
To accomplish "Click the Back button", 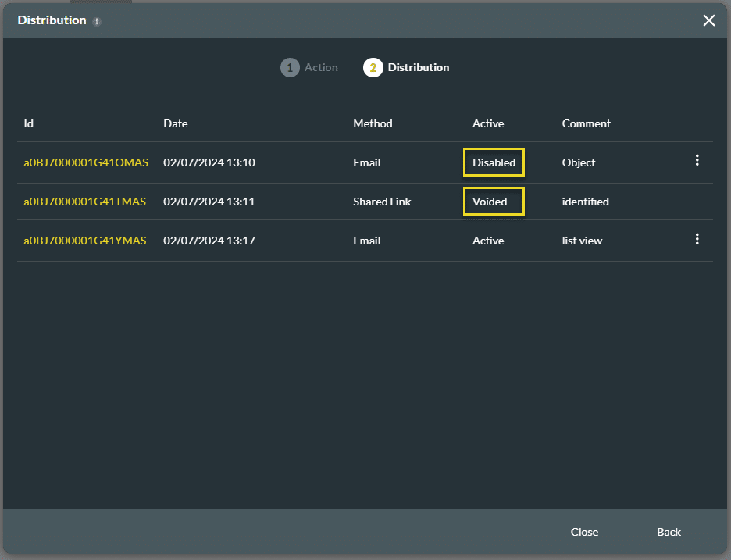I will [668, 532].
